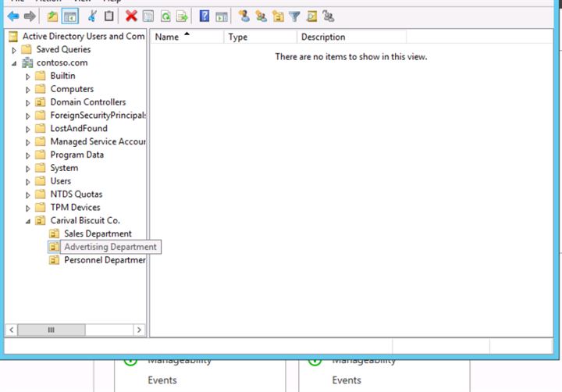Click the Create new group icon
562x392 pixels.
pyautogui.click(x=261, y=16)
